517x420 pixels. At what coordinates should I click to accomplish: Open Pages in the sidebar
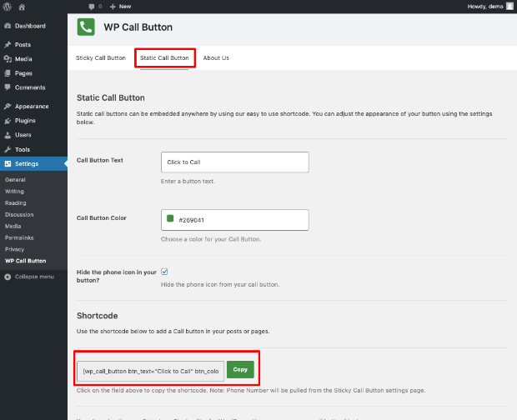[x=23, y=73]
